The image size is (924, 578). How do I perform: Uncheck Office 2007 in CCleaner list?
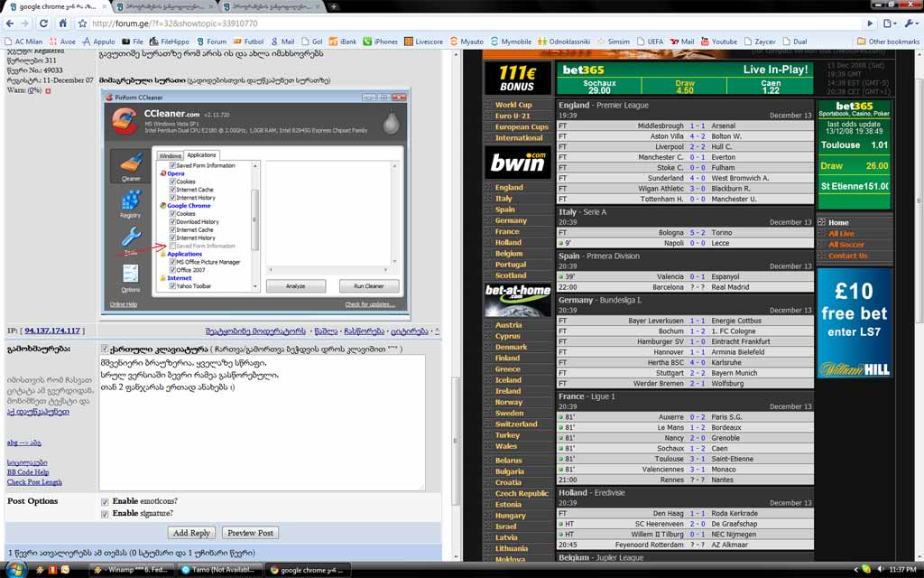click(172, 270)
